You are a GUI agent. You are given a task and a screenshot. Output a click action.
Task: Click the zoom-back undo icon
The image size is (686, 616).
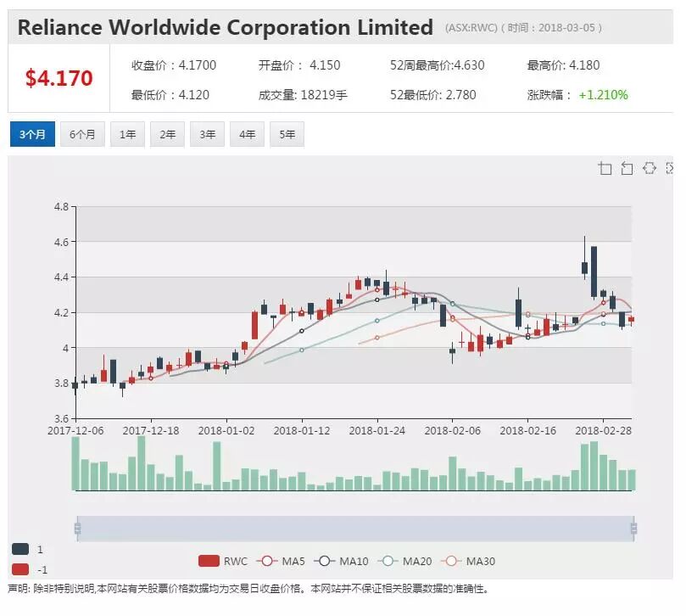tap(627, 168)
